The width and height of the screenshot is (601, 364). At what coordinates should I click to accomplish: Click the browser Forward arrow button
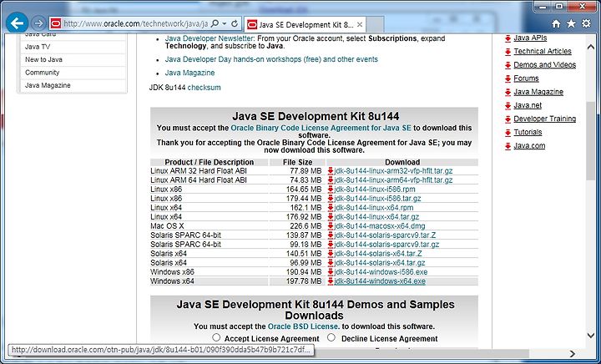pos(38,23)
